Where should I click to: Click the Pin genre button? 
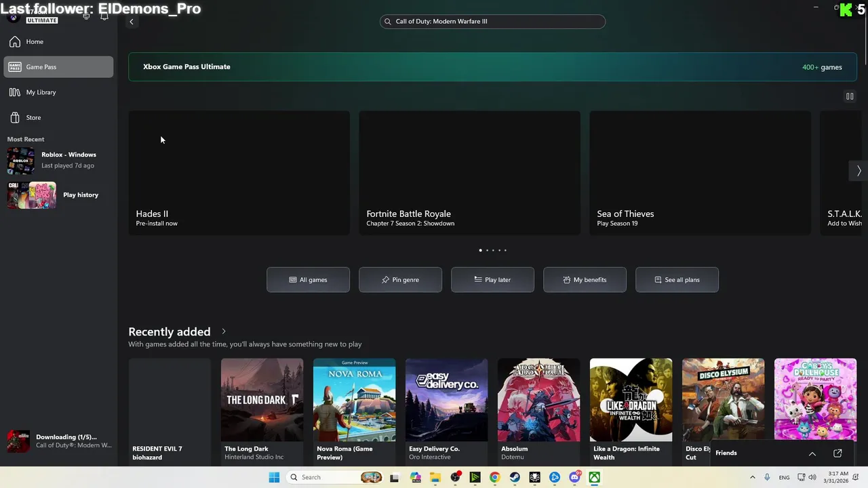pos(400,280)
